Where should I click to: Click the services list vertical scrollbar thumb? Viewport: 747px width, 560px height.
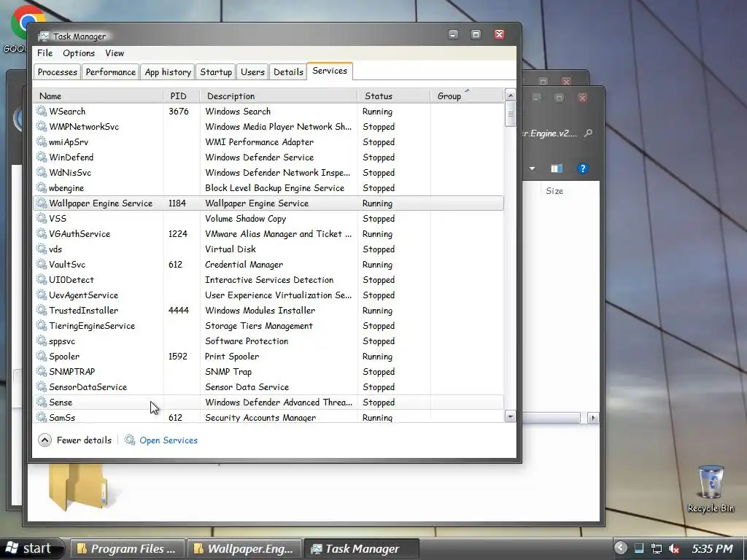[x=510, y=114]
